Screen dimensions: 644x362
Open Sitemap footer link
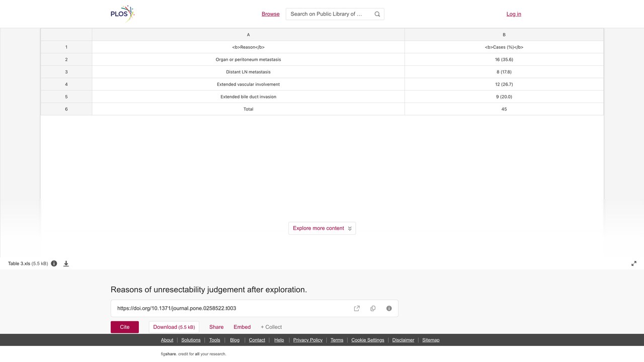[x=431, y=340]
